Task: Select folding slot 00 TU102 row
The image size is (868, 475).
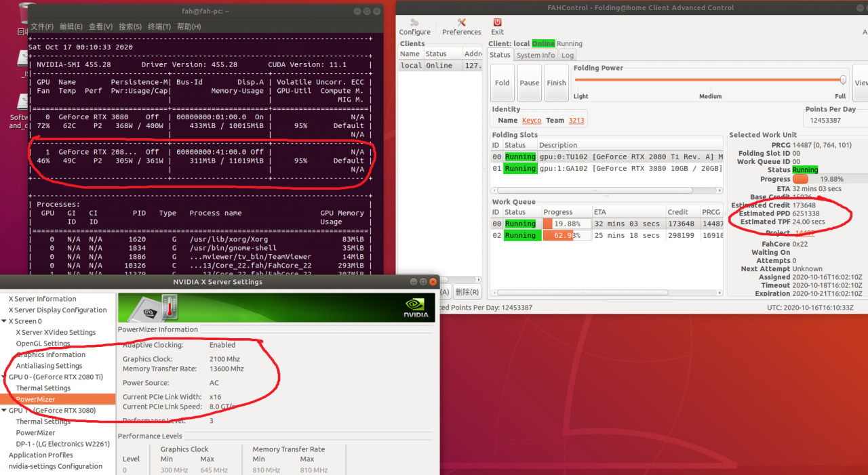Action: tap(607, 157)
